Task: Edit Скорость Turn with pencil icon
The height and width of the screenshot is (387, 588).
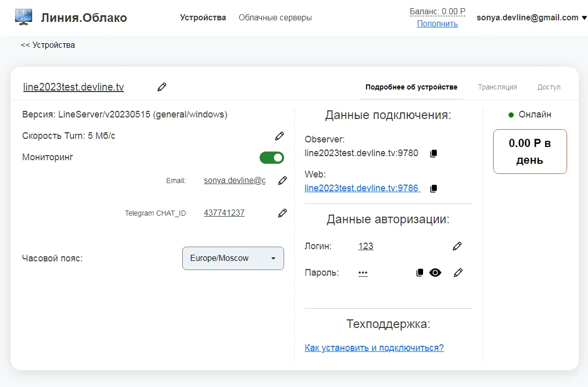Action: (279, 136)
